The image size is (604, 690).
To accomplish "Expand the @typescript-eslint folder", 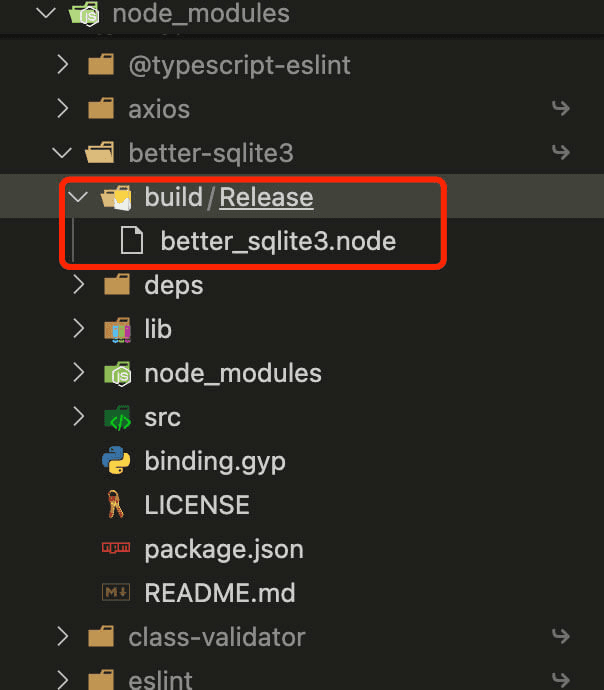I will pyautogui.click(x=63, y=65).
